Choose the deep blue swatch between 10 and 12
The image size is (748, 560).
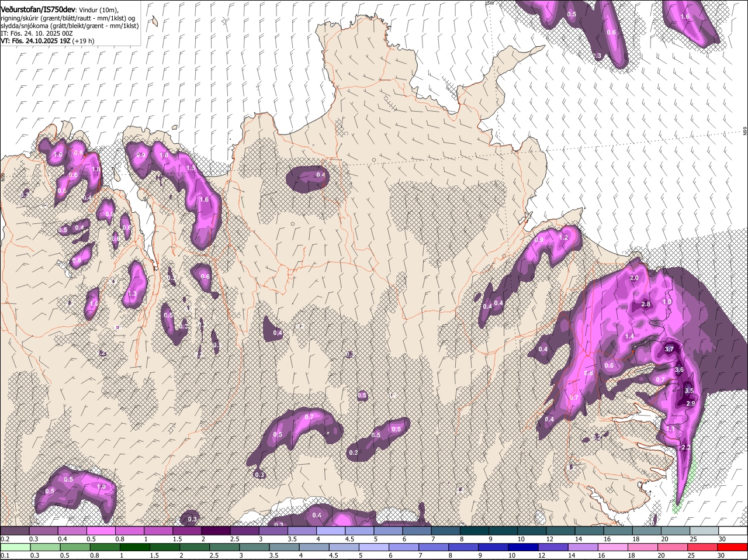click(524, 548)
